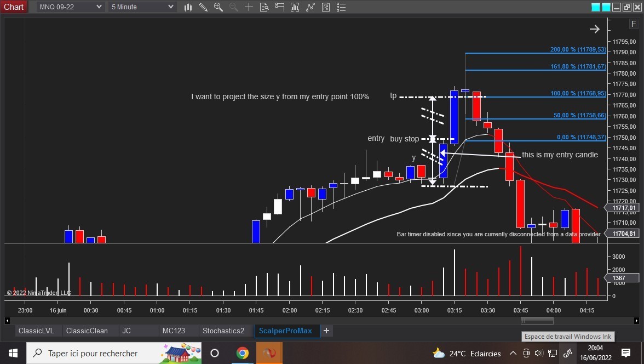Open weather widget 24°C Eclaircies
Image resolution: width=644 pixels, height=364 pixels.
click(x=467, y=353)
